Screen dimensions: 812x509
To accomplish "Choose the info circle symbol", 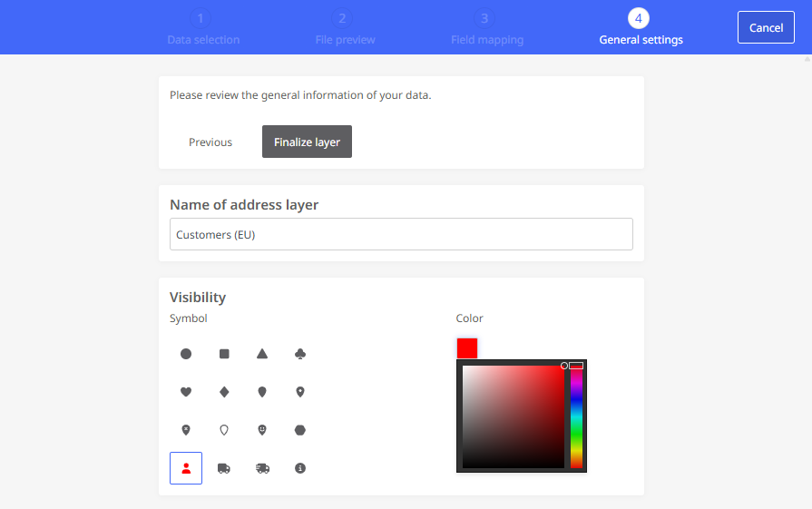I will point(299,468).
